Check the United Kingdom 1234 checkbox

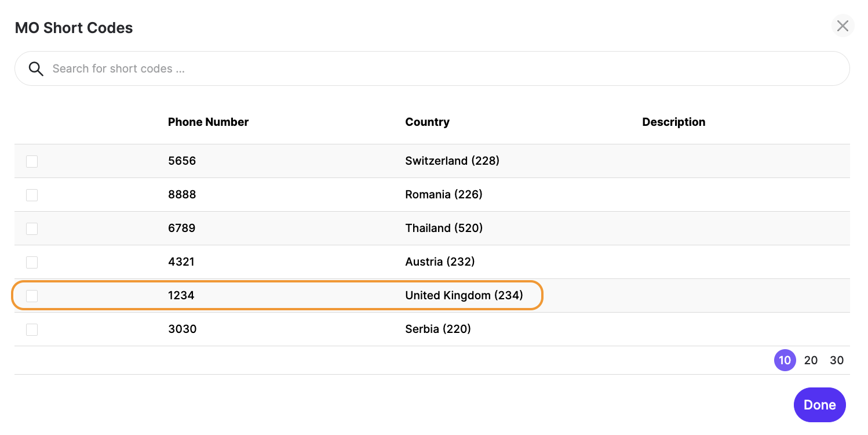coord(32,296)
